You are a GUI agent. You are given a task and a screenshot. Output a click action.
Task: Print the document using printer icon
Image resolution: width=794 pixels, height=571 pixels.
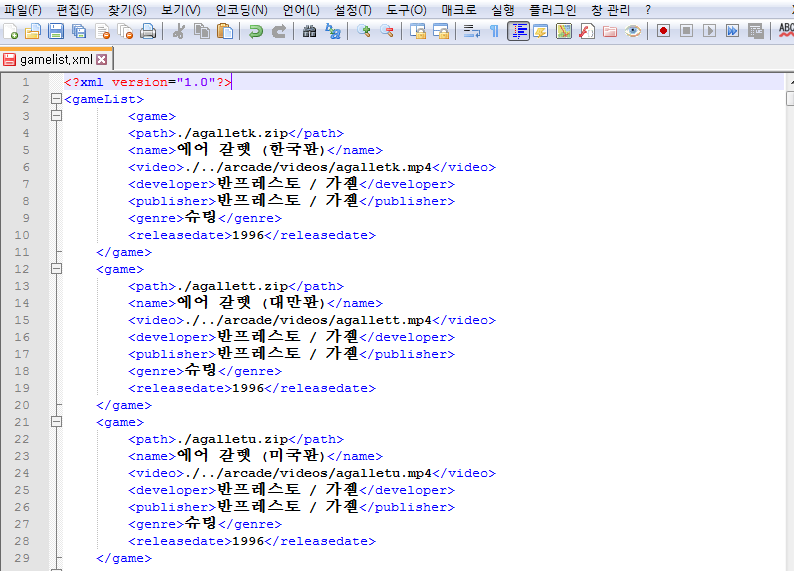pos(148,31)
